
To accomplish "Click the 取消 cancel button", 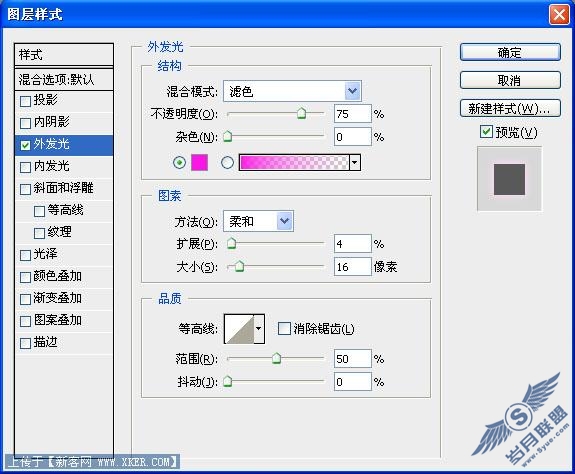I will [510, 80].
